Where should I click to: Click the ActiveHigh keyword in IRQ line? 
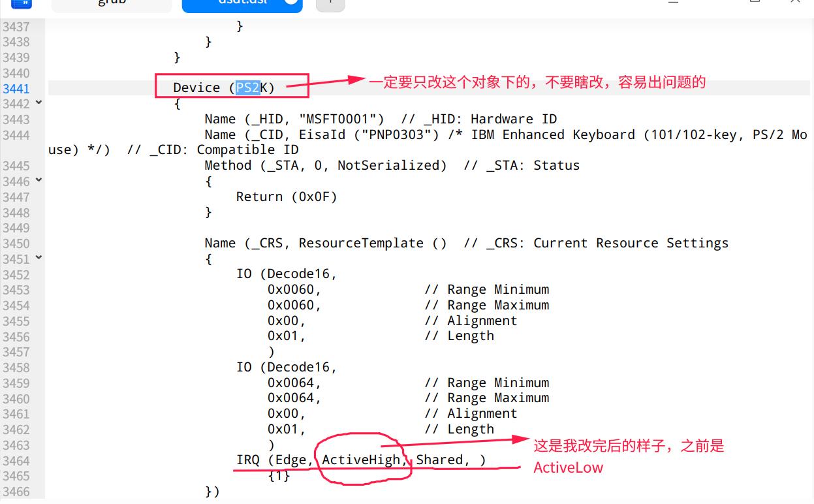tap(361, 460)
